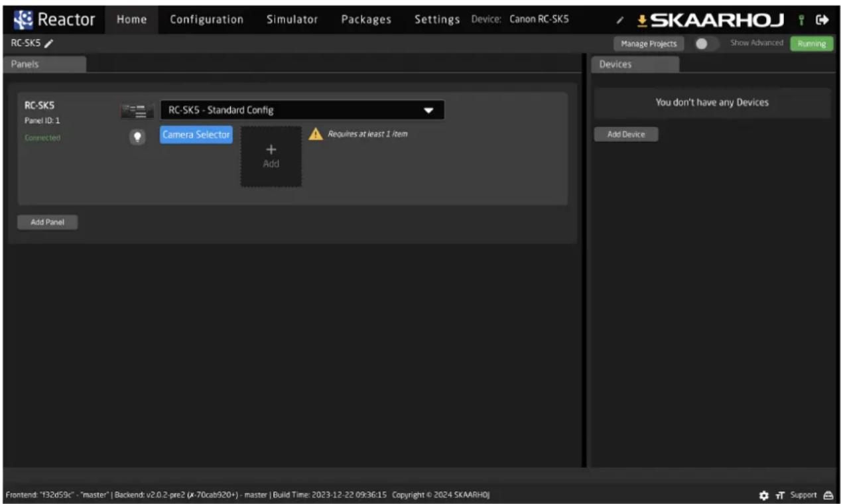Click the green Running status button

[x=812, y=44]
